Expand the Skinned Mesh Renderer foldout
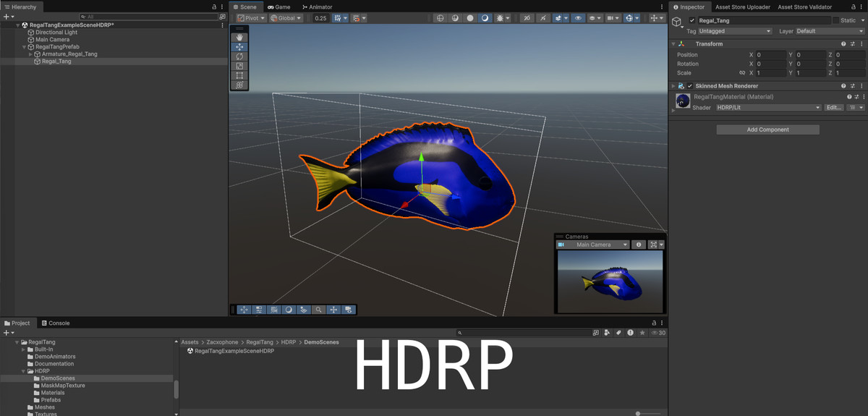Screen dimensions: 868x416 (x=673, y=86)
